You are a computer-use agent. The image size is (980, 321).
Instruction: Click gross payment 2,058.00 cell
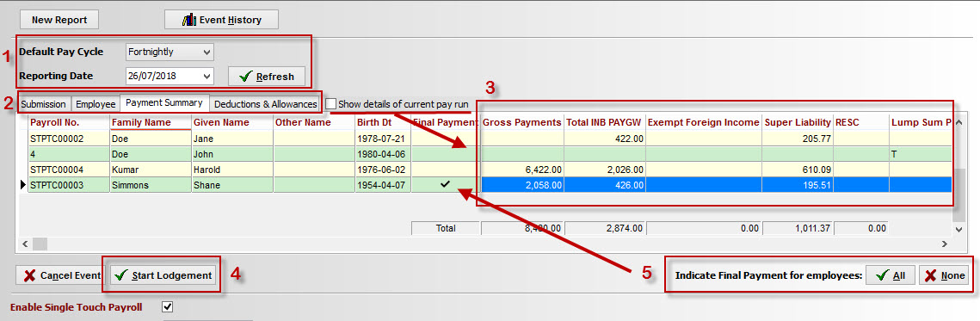click(522, 184)
